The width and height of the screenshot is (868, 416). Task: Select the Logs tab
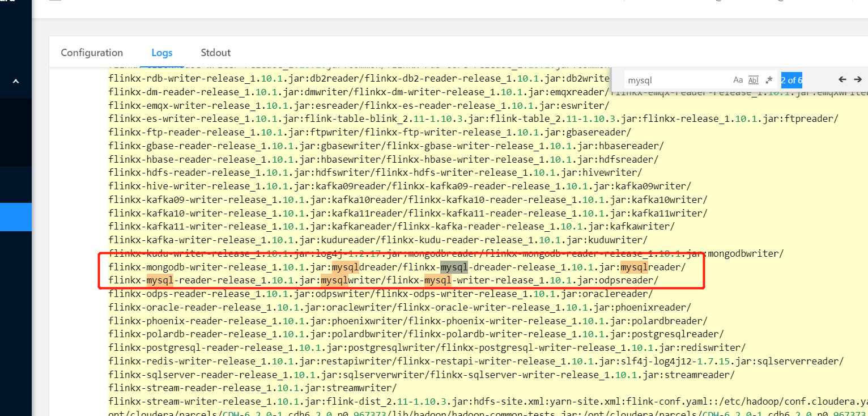[x=161, y=52]
